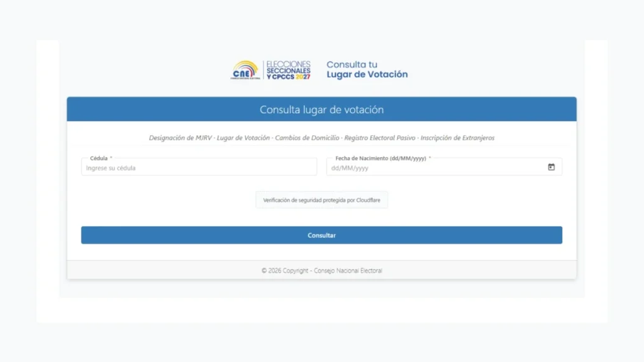644x362 pixels.
Task: Click the "Designación de MJRV" text
Action: click(x=180, y=138)
